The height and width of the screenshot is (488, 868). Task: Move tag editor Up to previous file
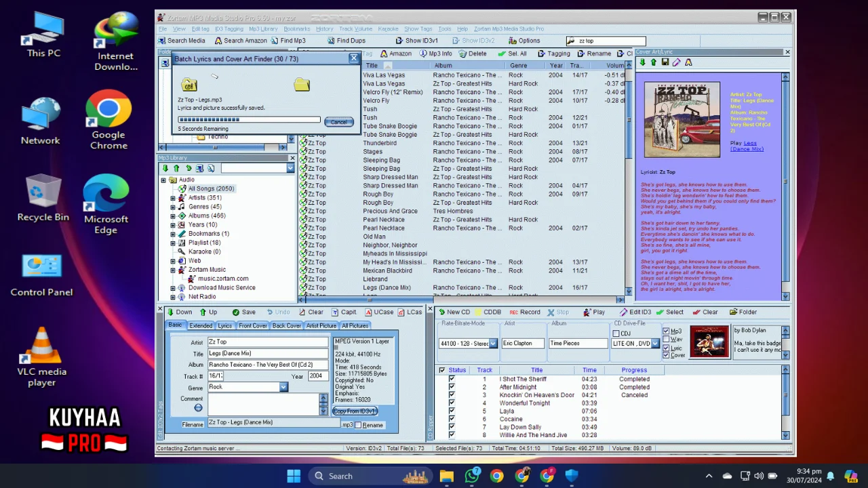(208, 312)
